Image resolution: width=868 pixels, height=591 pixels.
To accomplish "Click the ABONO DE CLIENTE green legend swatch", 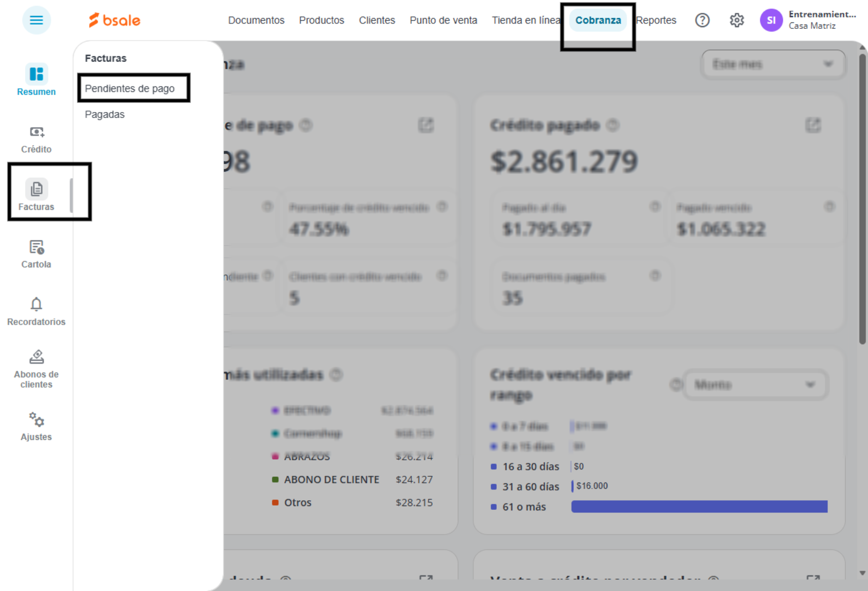I will click(x=276, y=479).
